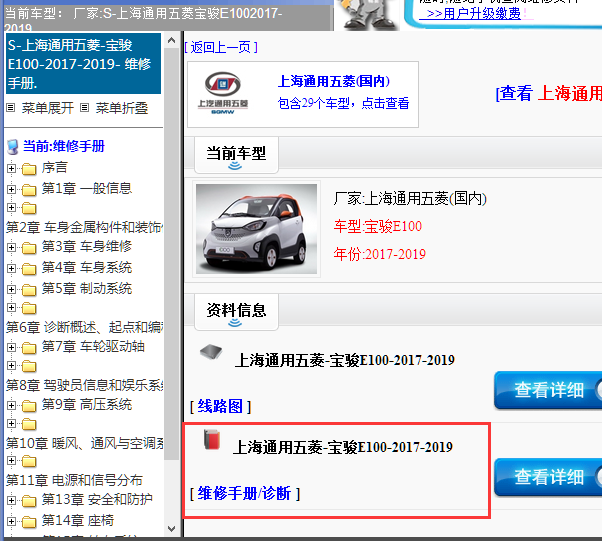Click folder icon of 第4章 车身系统
The width and height of the screenshot is (602, 541).
(29, 269)
